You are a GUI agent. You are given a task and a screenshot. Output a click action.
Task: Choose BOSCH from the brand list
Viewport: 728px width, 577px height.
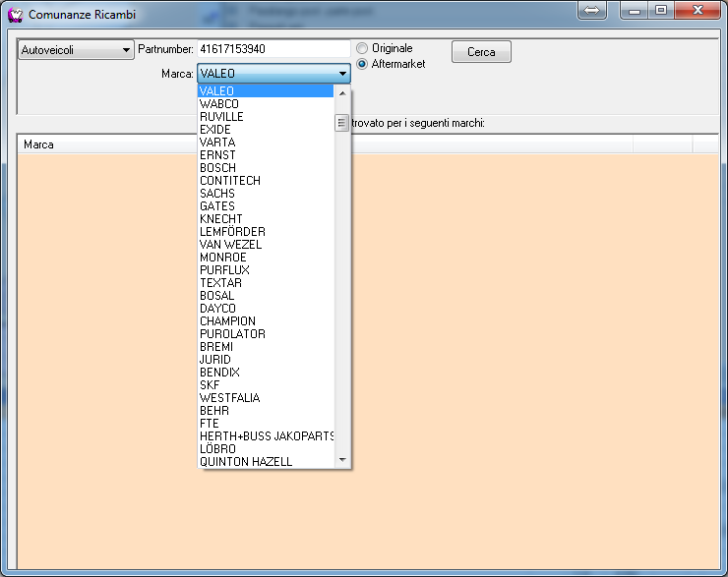tap(218, 168)
